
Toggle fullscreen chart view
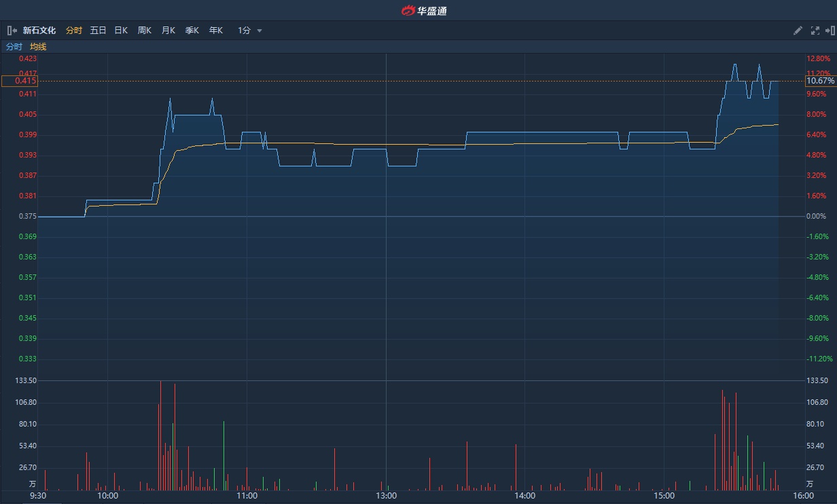(815, 31)
